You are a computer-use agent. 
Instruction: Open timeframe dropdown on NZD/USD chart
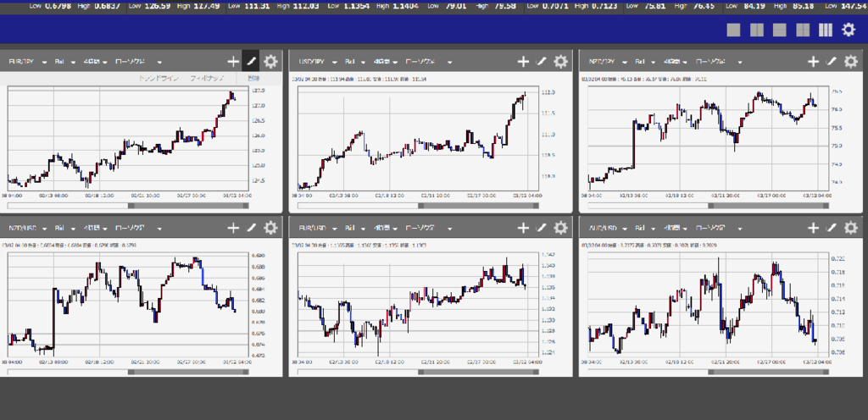95,229
